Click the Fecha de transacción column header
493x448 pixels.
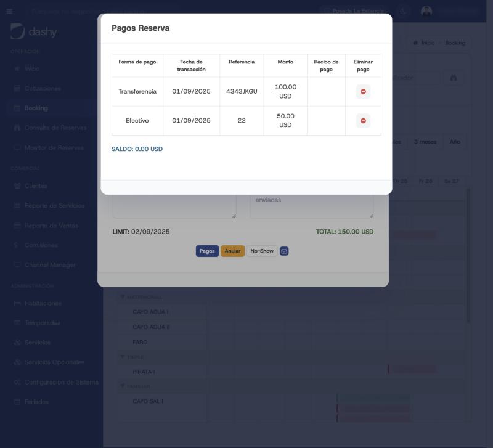coord(191,66)
